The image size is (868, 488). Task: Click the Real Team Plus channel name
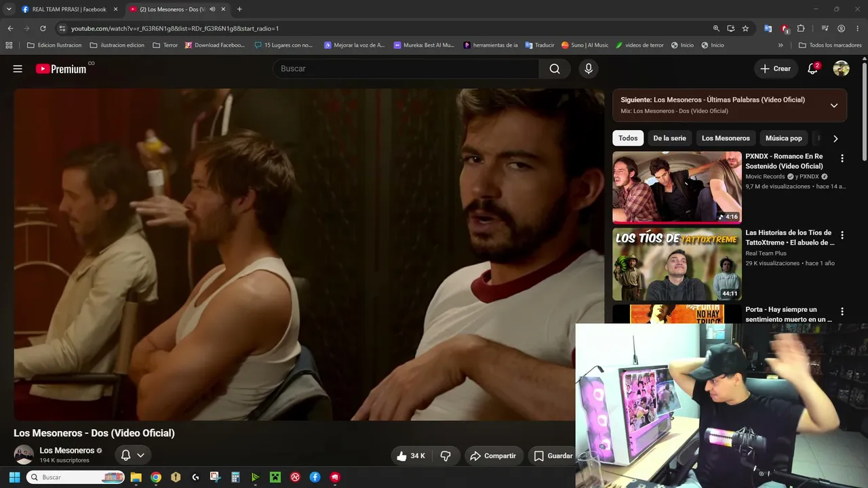[766, 253]
